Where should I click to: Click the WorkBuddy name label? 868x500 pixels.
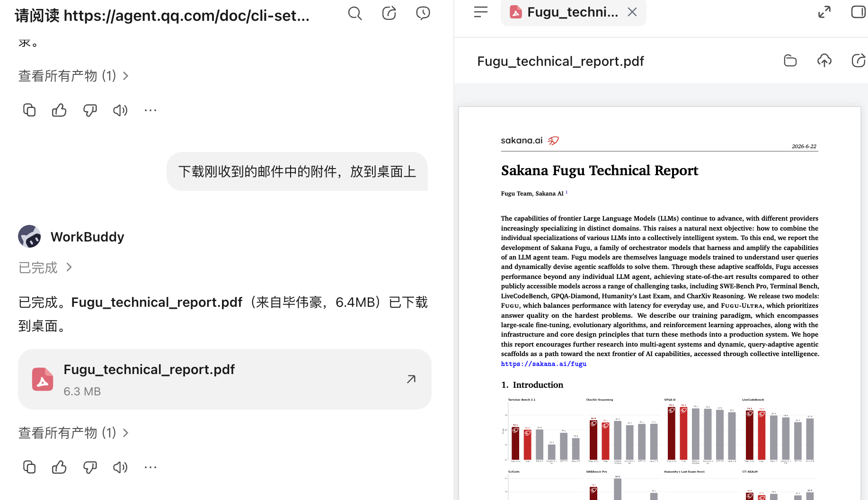click(x=88, y=237)
